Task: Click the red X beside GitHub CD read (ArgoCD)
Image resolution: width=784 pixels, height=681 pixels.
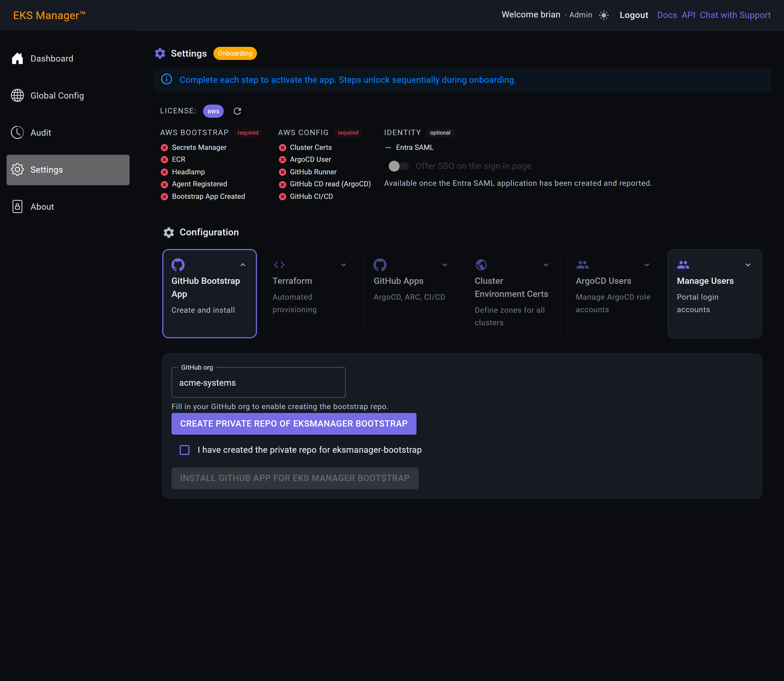Action: tap(283, 184)
